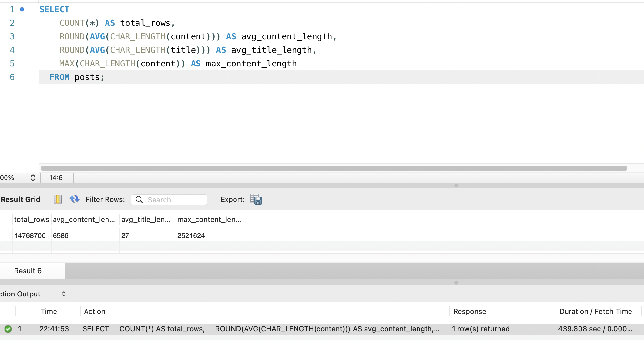Select the executed SELECT row in Action Output
This screenshot has width=644, height=340.
[258, 329]
